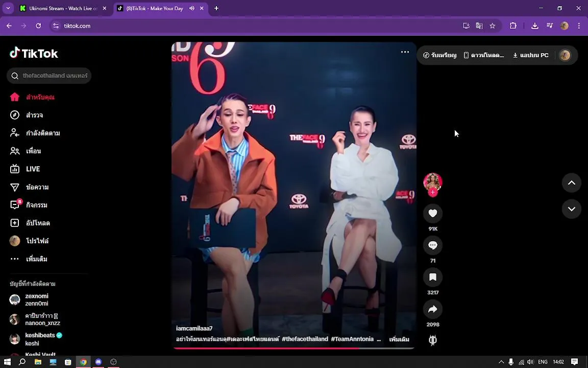The image size is (588, 368).
Task: Open the เพื่อน (Friends) page
Action: point(26,151)
